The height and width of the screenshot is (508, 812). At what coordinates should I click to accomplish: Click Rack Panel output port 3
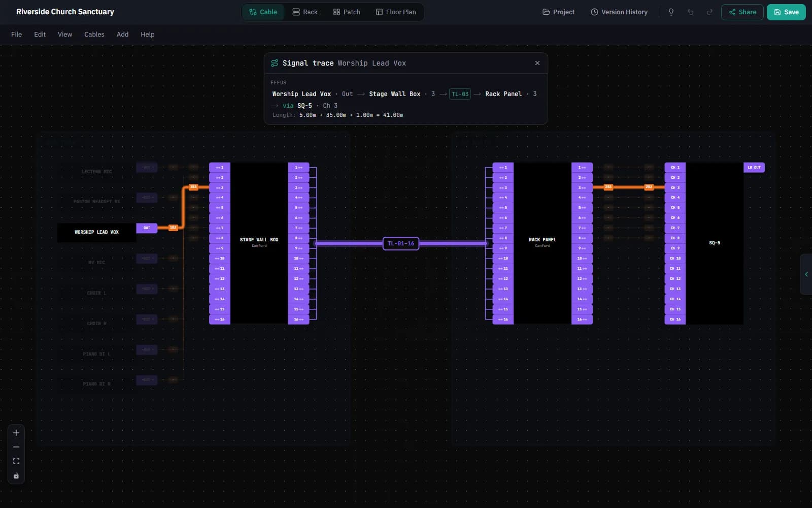(582, 187)
